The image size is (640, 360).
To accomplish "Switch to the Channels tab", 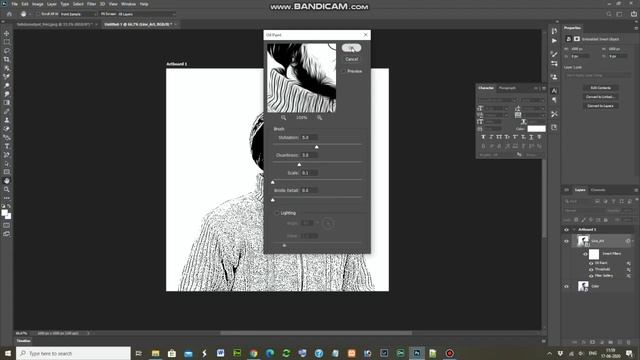I will 598,190.
